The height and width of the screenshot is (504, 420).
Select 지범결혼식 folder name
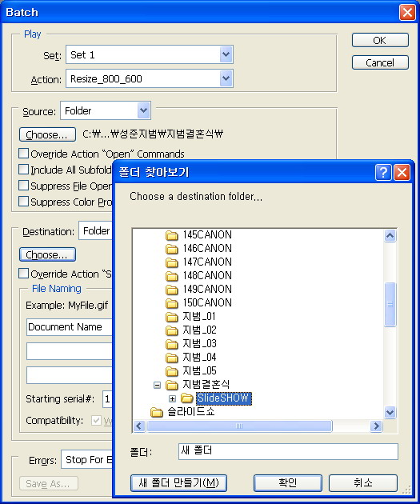coord(206,385)
